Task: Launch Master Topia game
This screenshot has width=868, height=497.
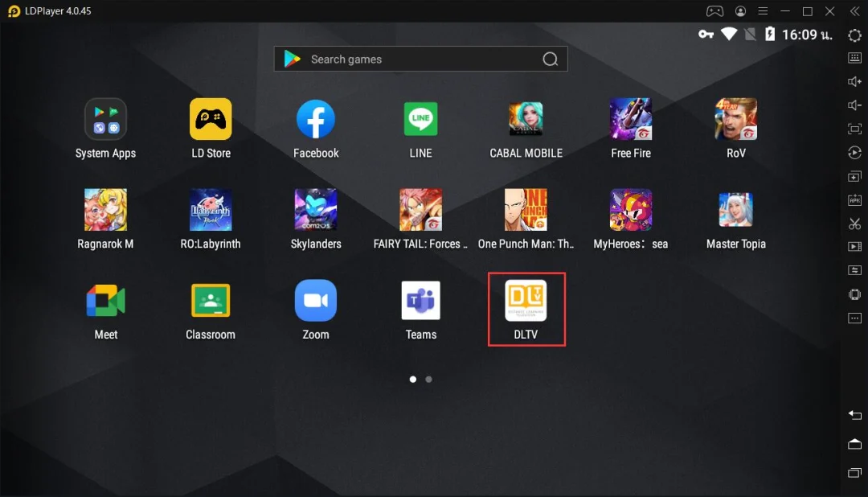Action: click(x=735, y=209)
